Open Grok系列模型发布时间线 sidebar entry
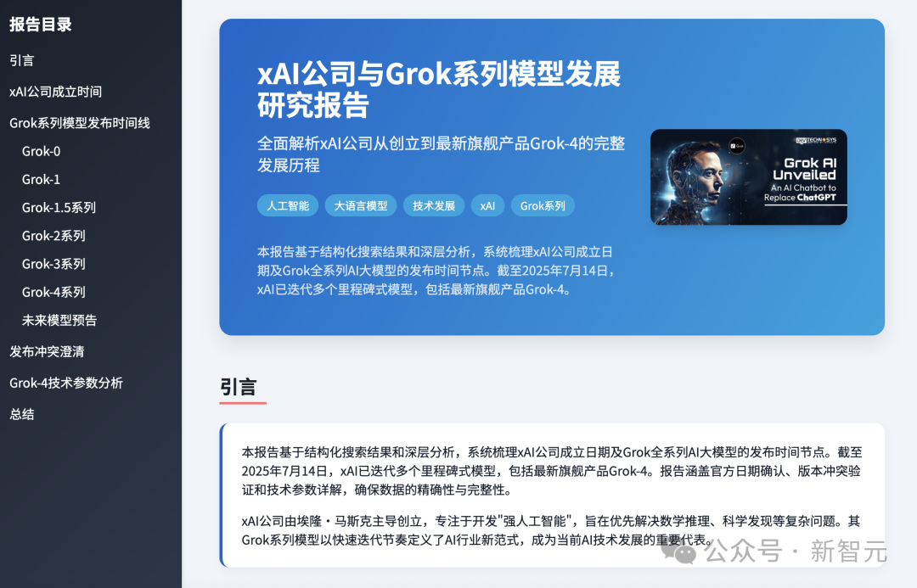The height and width of the screenshot is (588, 917). coord(80,123)
